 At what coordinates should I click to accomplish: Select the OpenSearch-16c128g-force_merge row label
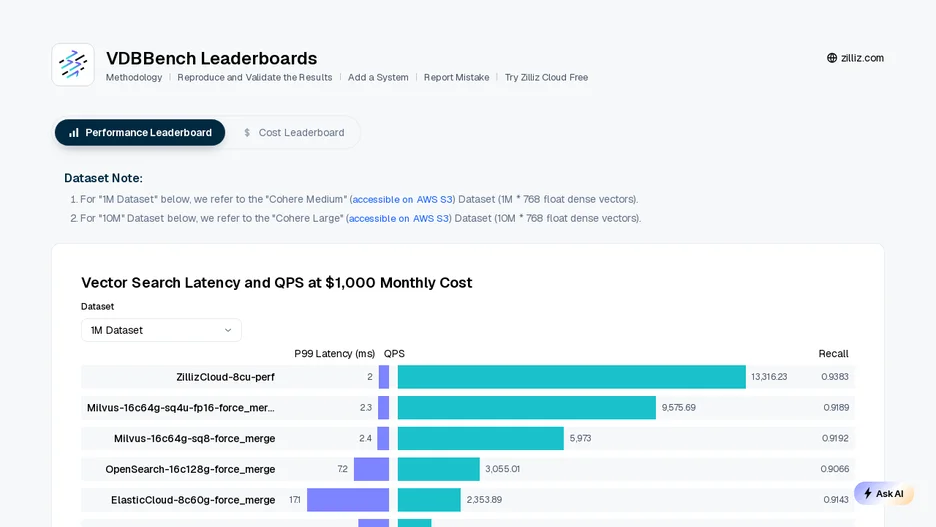click(x=190, y=469)
